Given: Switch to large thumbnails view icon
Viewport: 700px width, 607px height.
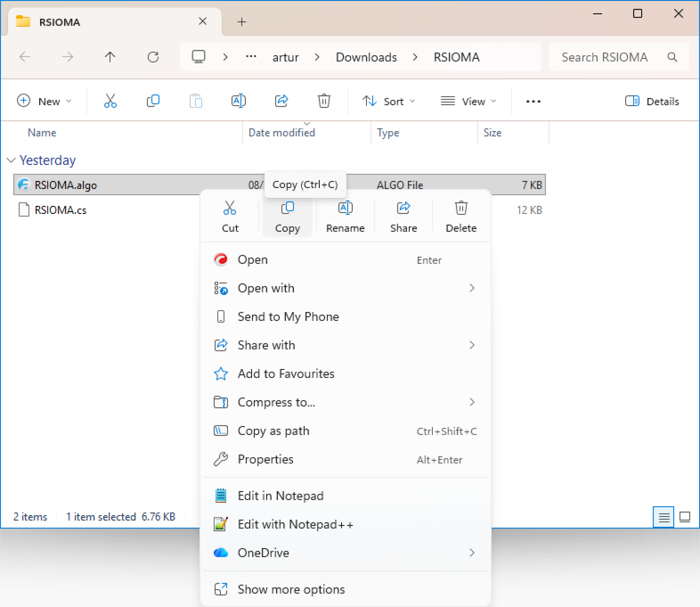Looking at the screenshot, I should [x=685, y=517].
